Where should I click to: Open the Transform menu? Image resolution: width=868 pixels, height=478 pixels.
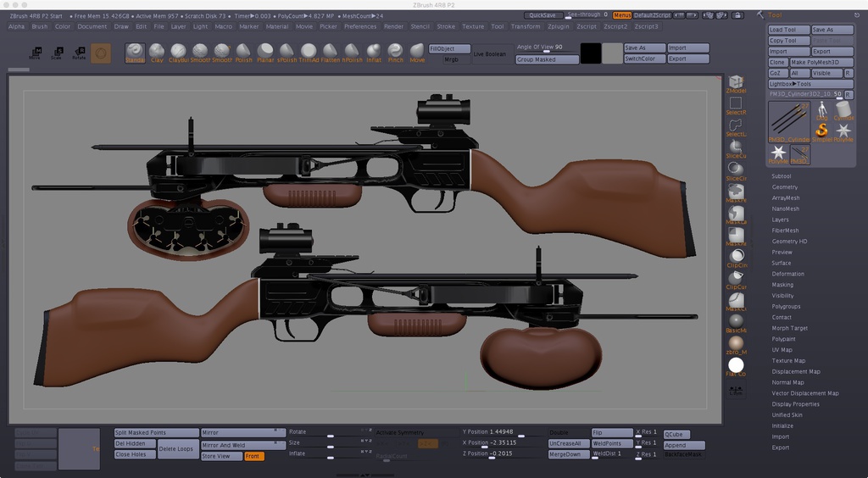(x=526, y=26)
